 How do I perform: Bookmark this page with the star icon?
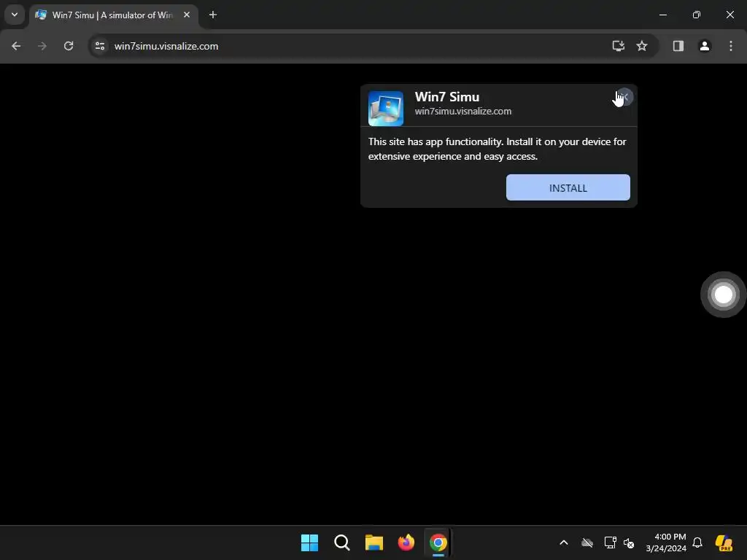tap(642, 46)
